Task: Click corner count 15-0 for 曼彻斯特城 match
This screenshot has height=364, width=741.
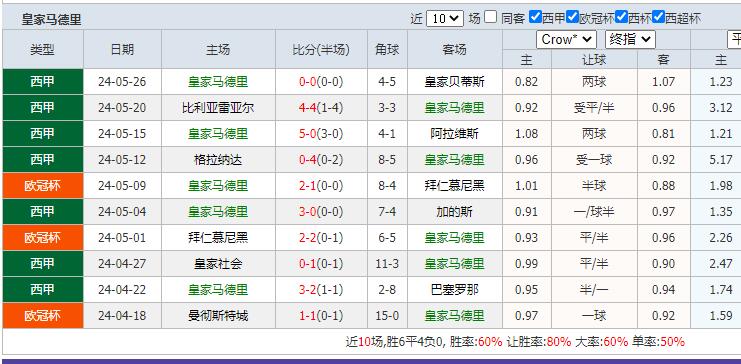Action: pos(387,316)
